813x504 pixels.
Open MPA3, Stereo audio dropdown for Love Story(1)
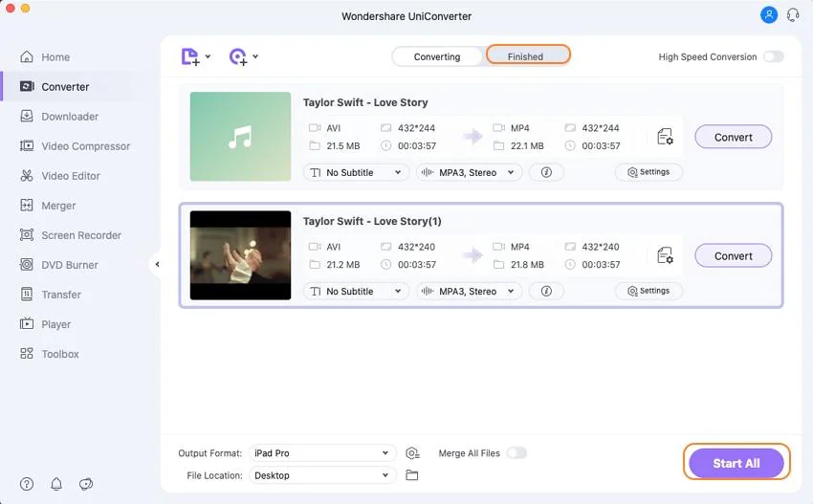(470, 291)
